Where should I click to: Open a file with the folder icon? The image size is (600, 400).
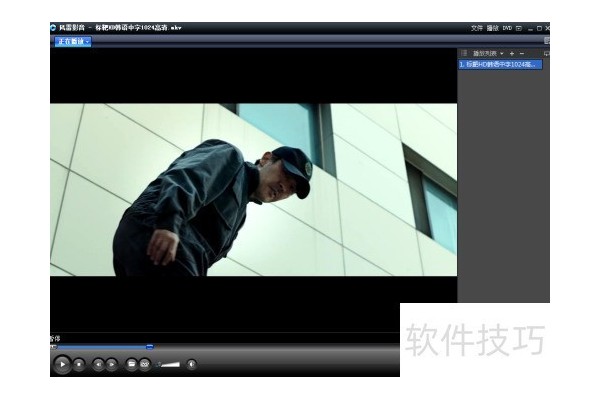click(131, 364)
